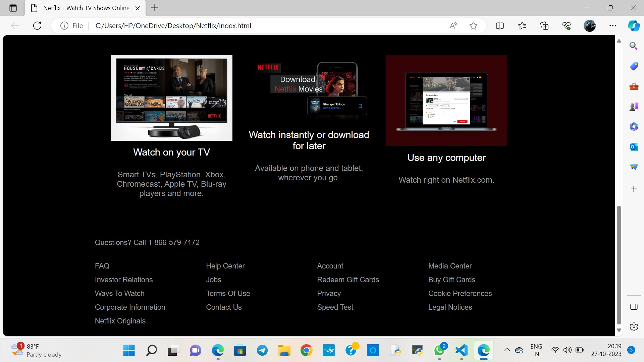This screenshot has width=644, height=362.
Task: Show hidden icons in system tray
Action: pyautogui.click(x=507, y=350)
